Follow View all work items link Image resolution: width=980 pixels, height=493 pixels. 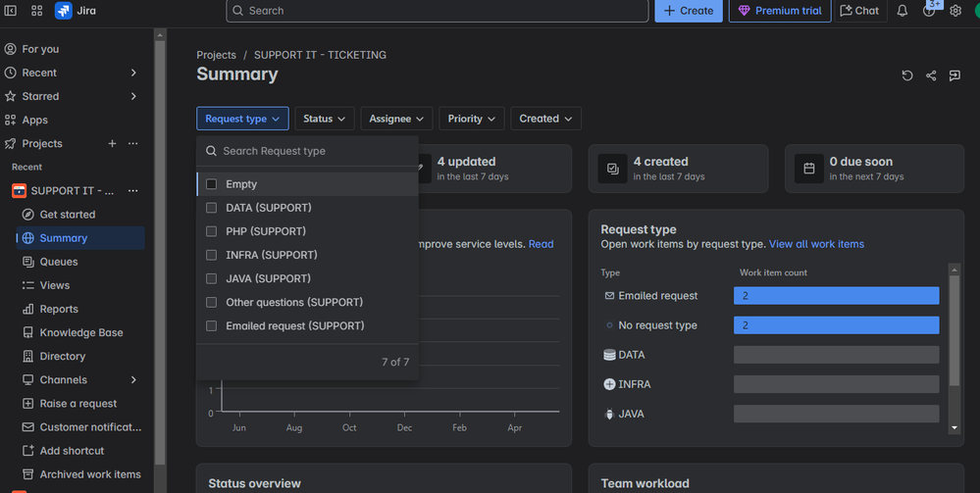pos(816,244)
